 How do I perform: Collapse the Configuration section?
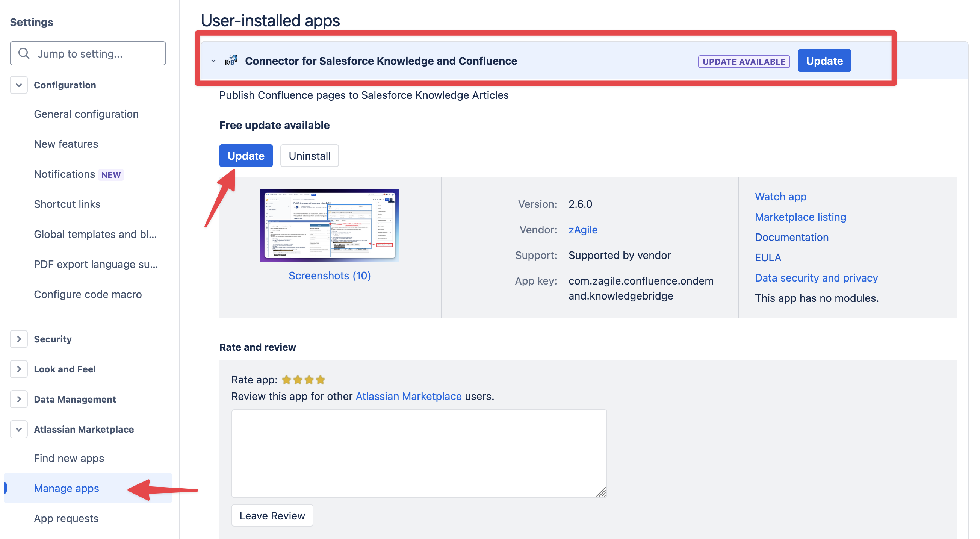click(19, 85)
